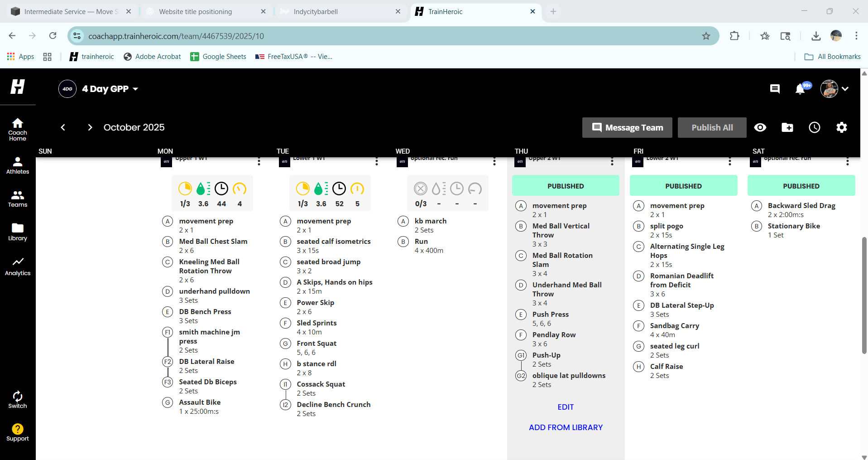Viewport: 868px width, 460px height.
Task: Click the page vertical scrollbar thumb
Action: [x=864, y=295]
